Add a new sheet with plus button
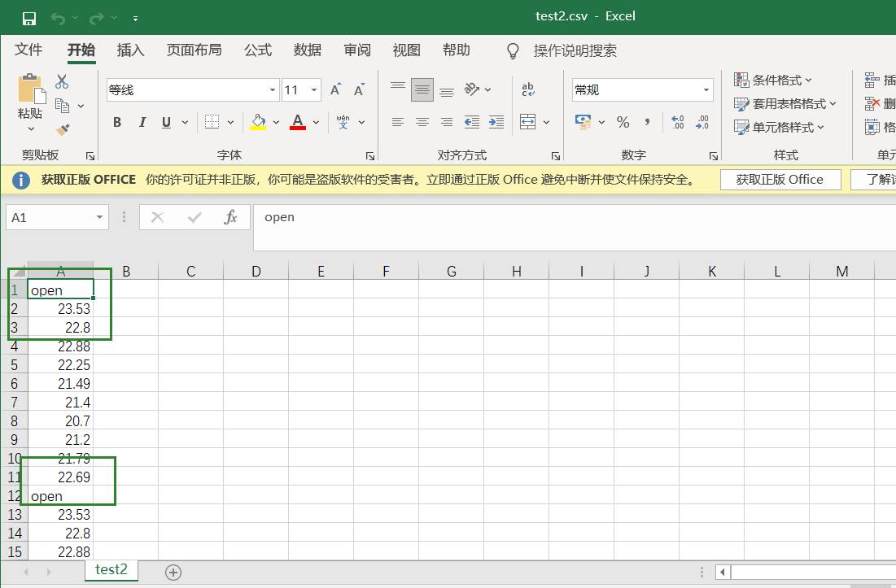896x588 pixels. click(x=173, y=572)
